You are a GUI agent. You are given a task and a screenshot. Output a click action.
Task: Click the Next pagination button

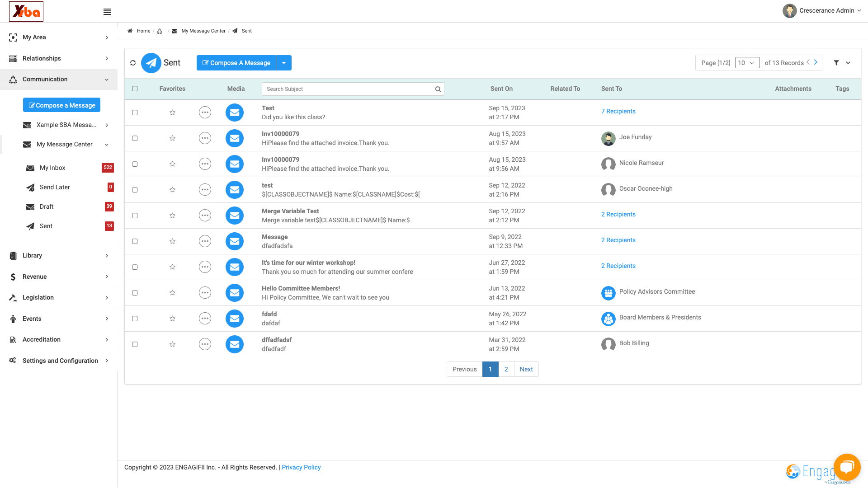pos(526,369)
